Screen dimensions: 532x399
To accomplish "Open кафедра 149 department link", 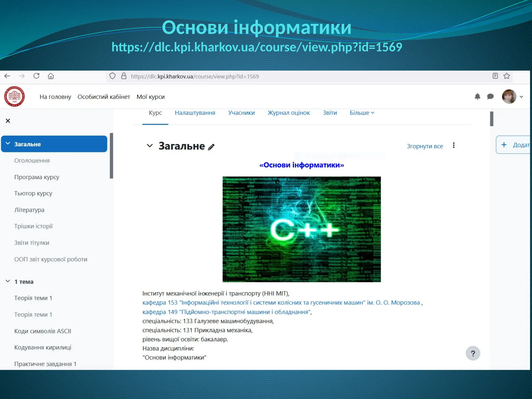I will pyautogui.click(x=226, y=312).
